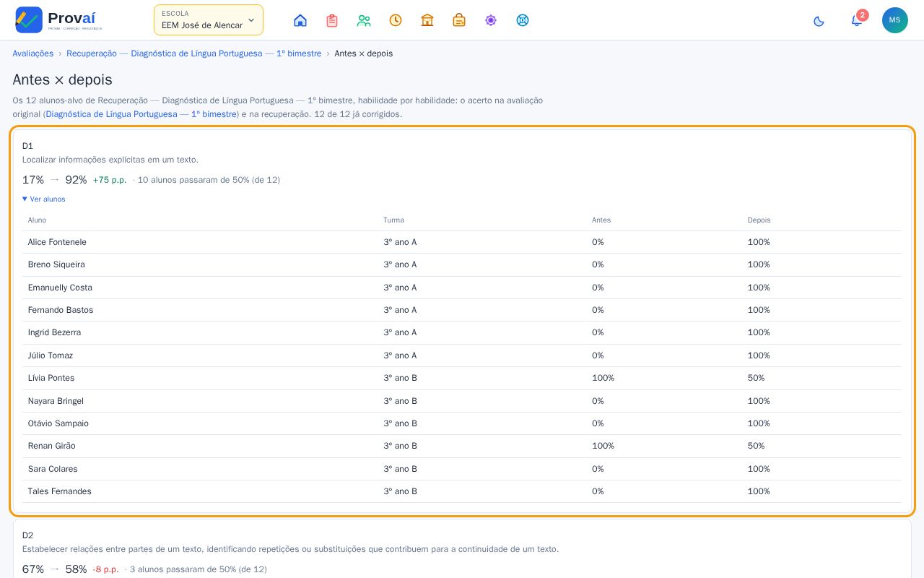The width and height of the screenshot is (924, 578).
Task: Open the students people icon
Action: coord(364,20)
